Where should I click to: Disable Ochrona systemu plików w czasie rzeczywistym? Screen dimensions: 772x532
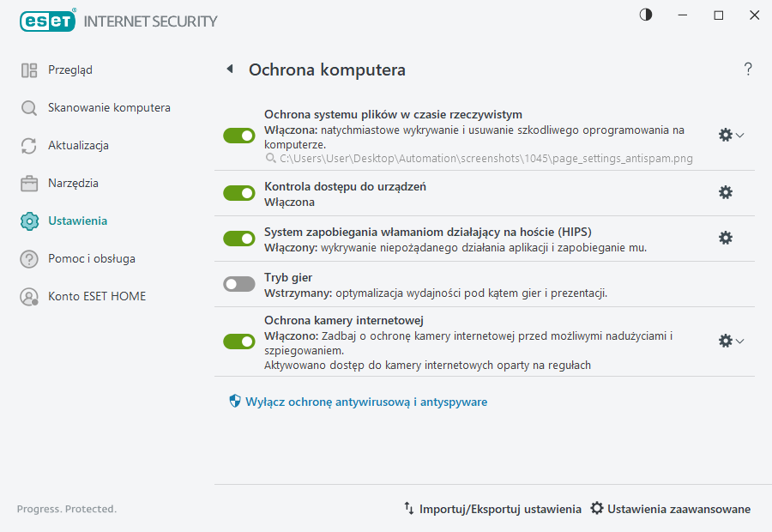pyautogui.click(x=238, y=135)
